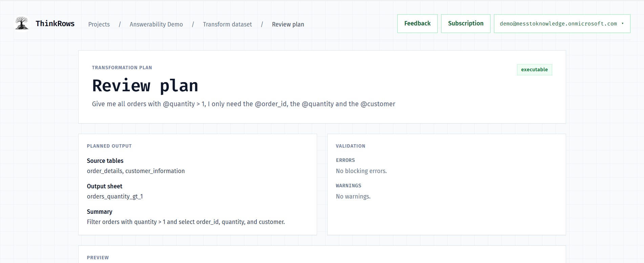644x263 pixels.
Task: Go to Projects breadcrumb
Action: [x=99, y=24]
